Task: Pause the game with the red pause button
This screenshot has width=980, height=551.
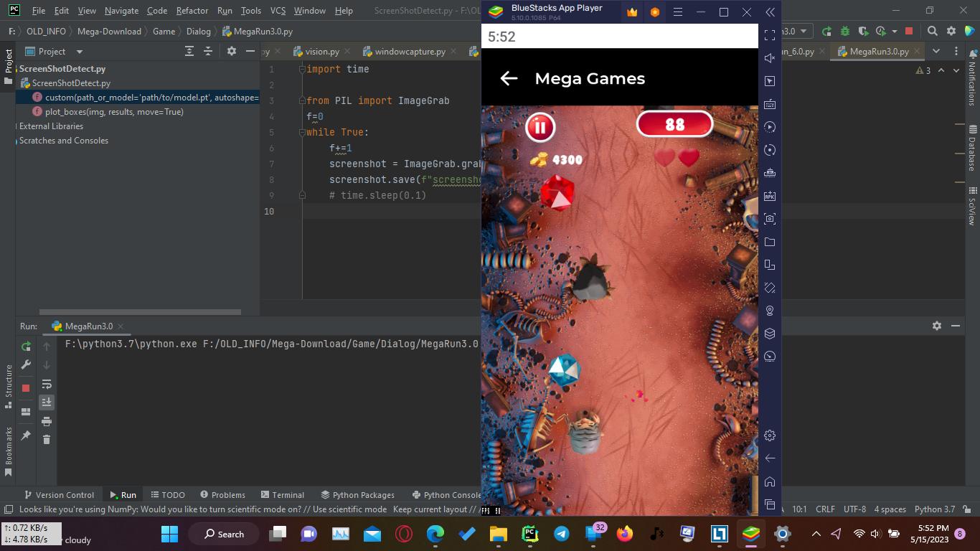Action: click(x=540, y=127)
